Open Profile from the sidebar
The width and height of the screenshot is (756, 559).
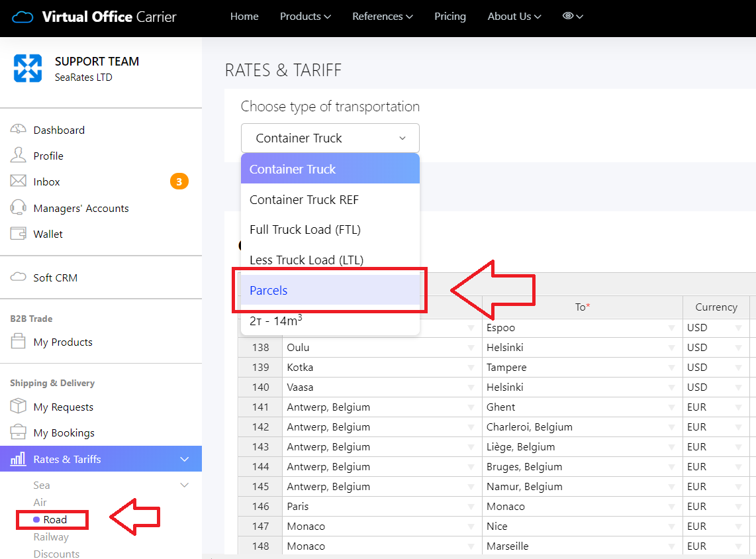[48, 156]
